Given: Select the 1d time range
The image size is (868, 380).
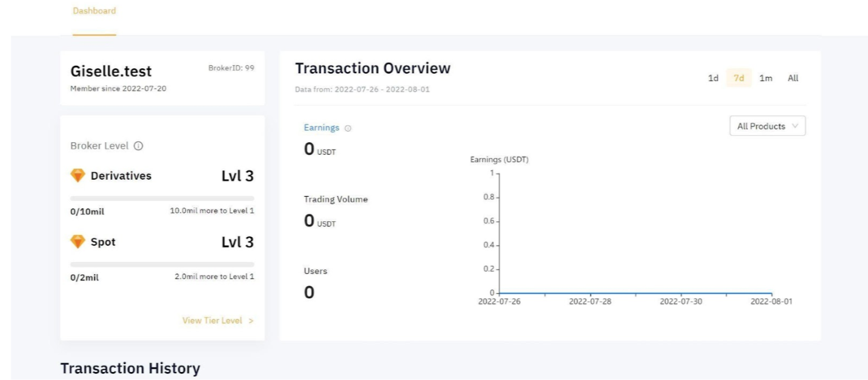Looking at the screenshot, I should [713, 78].
